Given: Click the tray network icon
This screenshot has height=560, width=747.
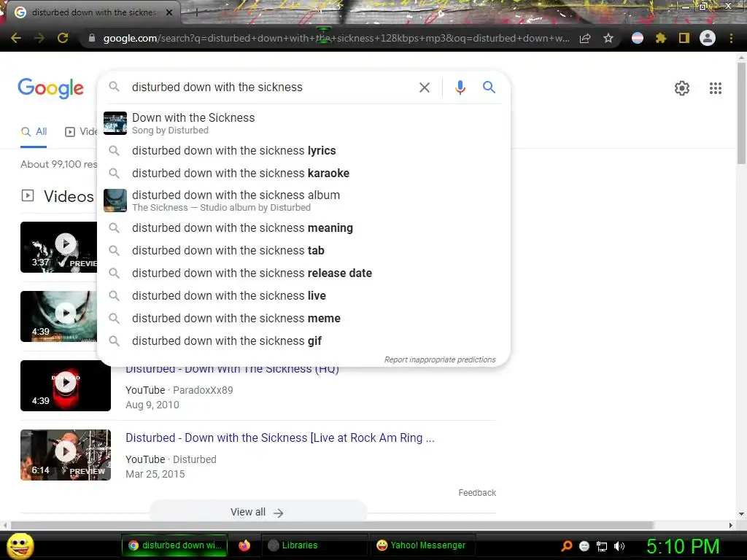Looking at the screenshot, I should click(602, 546).
